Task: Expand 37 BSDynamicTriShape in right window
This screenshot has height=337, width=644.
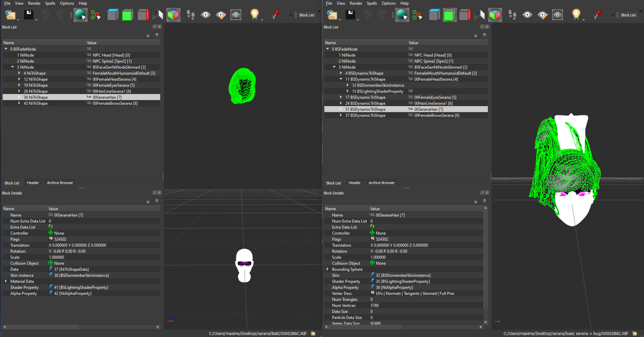Action: tap(341, 115)
